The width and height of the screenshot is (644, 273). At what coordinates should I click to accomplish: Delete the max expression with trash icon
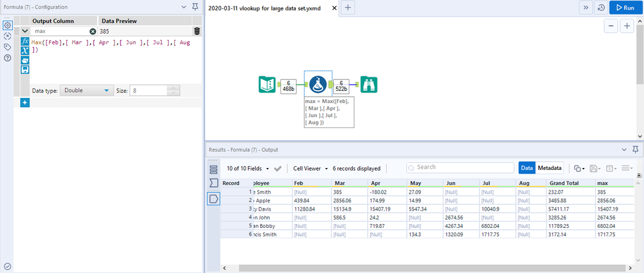tap(197, 31)
